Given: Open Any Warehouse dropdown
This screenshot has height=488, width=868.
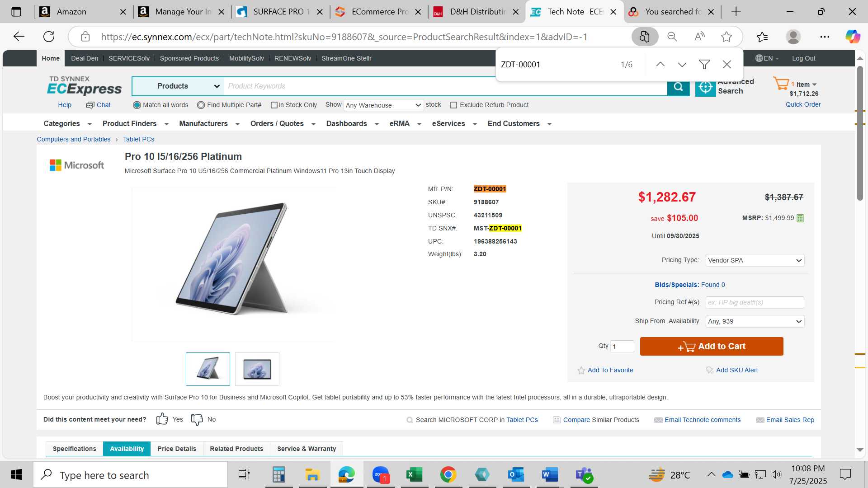Looking at the screenshot, I should click(383, 105).
